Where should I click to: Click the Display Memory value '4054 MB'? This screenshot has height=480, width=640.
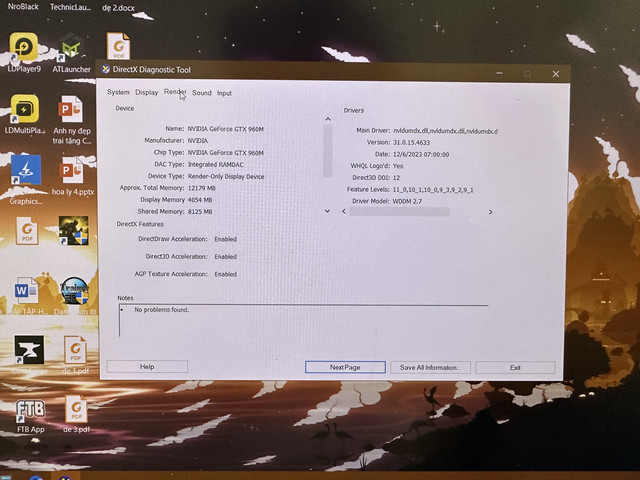pyautogui.click(x=200, y=200)
